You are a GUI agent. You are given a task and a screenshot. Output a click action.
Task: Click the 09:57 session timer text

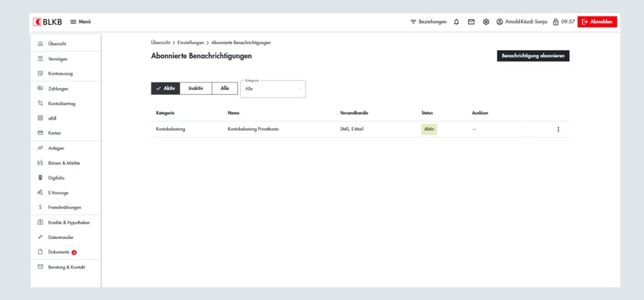tap(568, 22)
